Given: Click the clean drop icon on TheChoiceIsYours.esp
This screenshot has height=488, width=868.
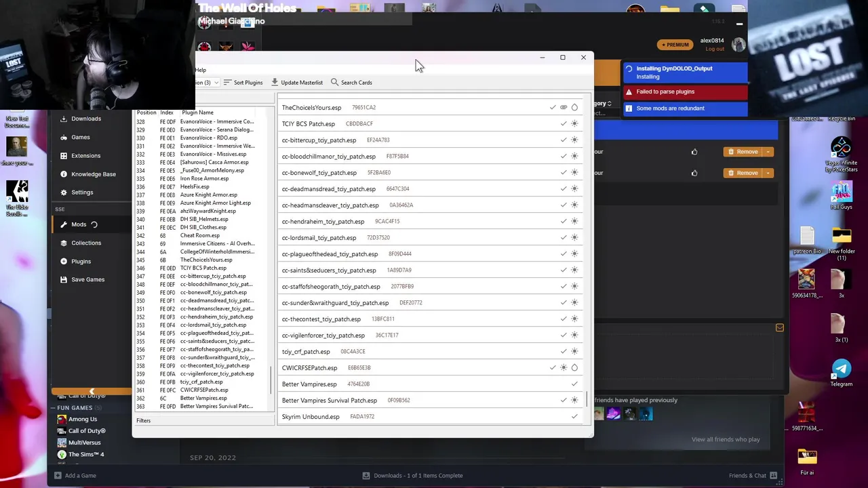Looking at the screenshot, I should click(574, 107).
